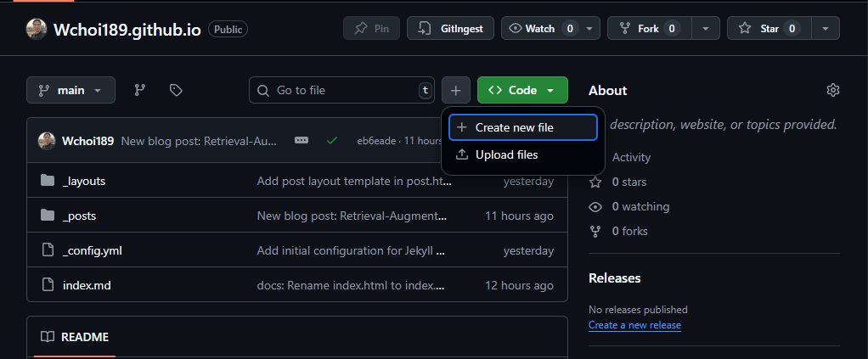
Task: Open the index.md file
Action: (x=87, y=285)
